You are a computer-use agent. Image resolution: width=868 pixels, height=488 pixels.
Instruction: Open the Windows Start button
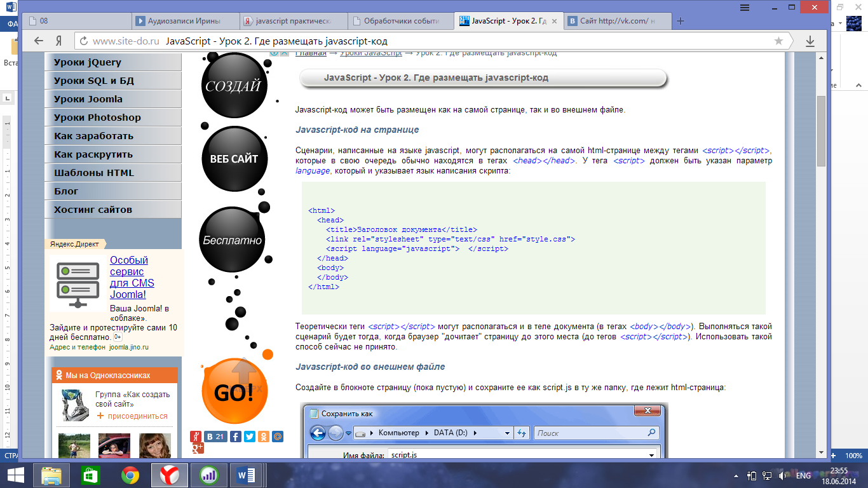pos(16,475)
